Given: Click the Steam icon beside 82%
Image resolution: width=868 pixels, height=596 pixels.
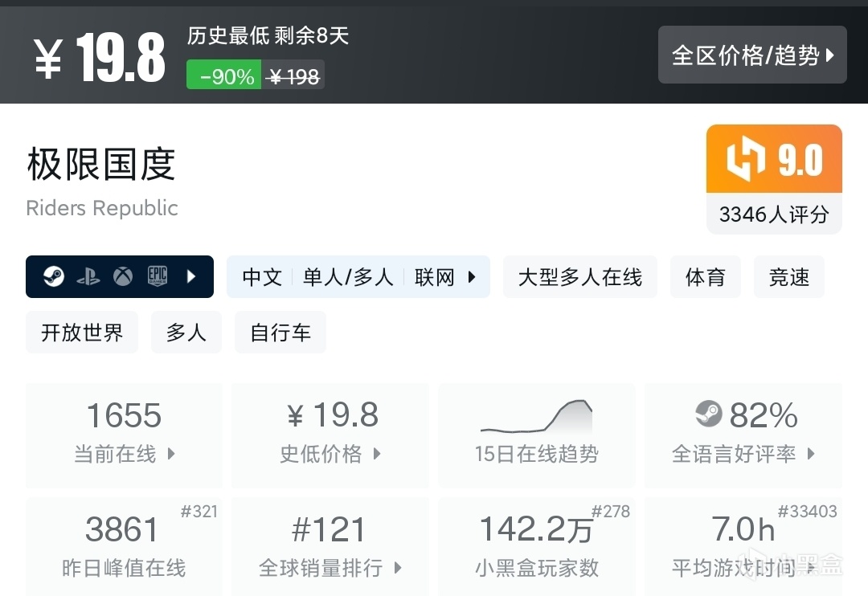Looking at the screenshot, I should (709, 414).
